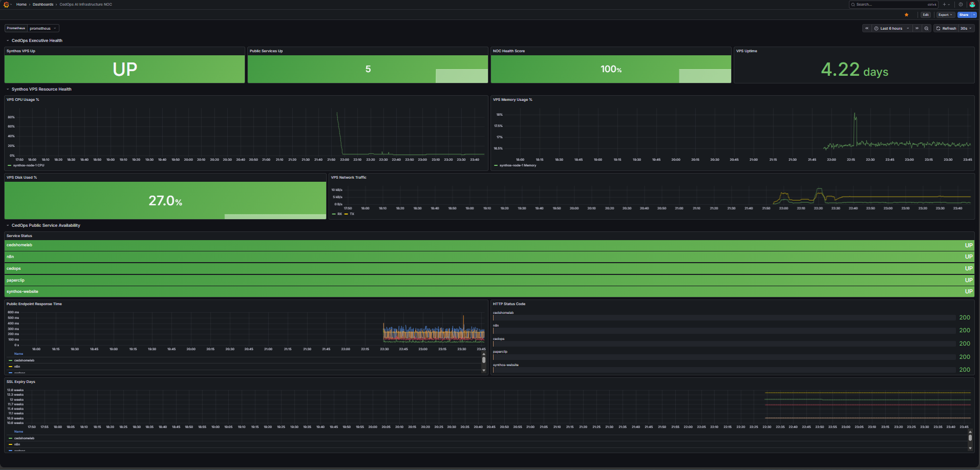The width and height of the screenshot is (980, 470).
Task: Go to Dashboards breadcrumb
Action: pyautogui.click(x=43, y=5)
